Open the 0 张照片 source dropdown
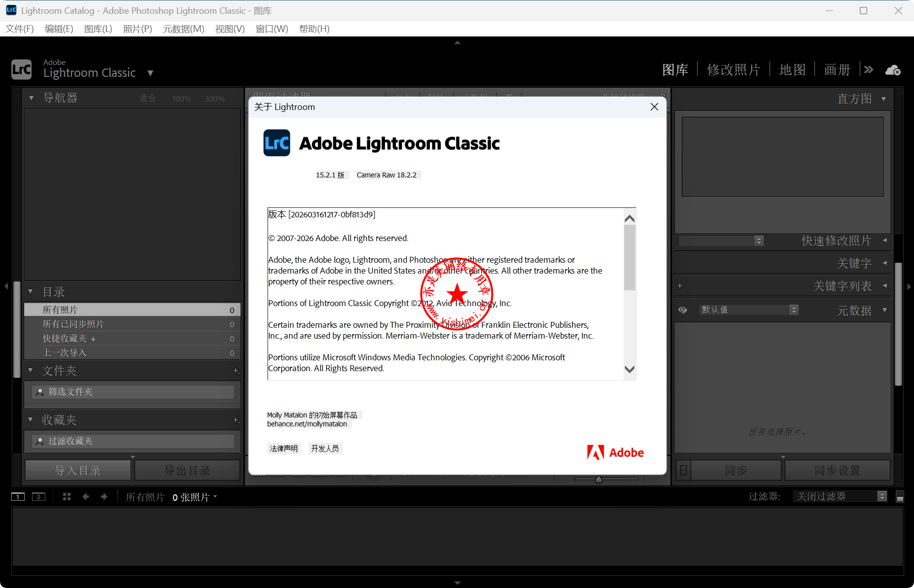914x588 pixels. [x=195, y=497]
